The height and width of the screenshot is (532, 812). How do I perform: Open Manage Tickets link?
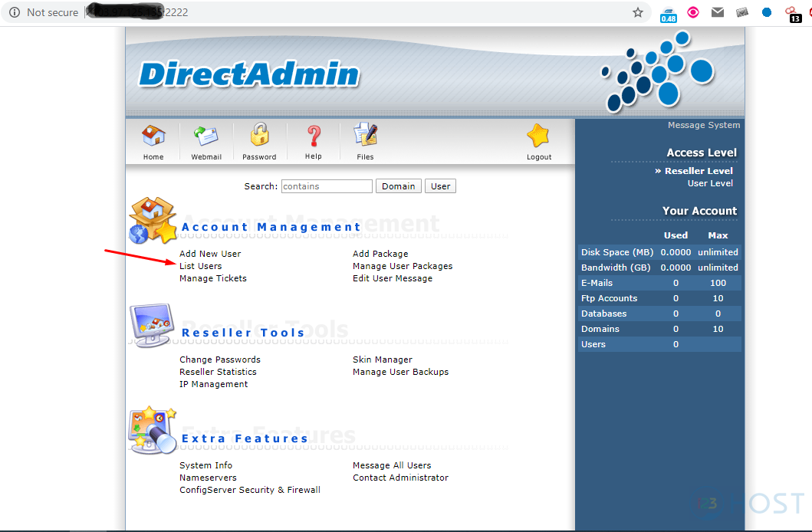coord(213,278)
